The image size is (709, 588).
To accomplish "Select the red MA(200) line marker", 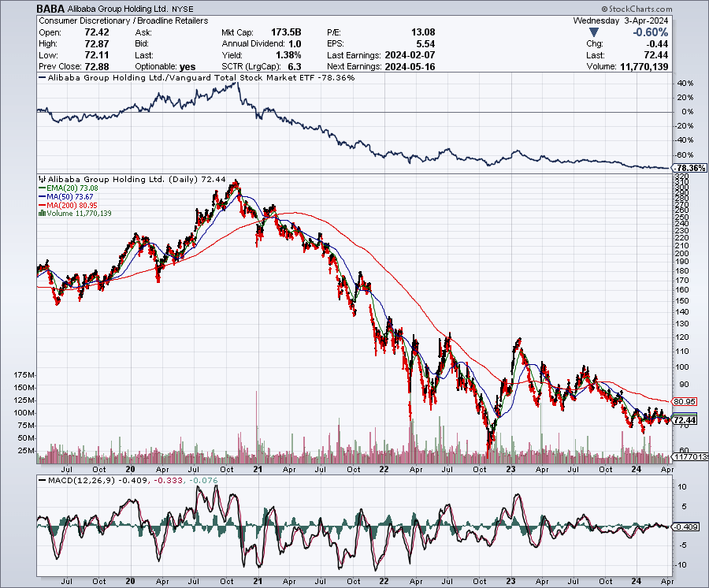I will pyautogui.click(x=42, y=205).
